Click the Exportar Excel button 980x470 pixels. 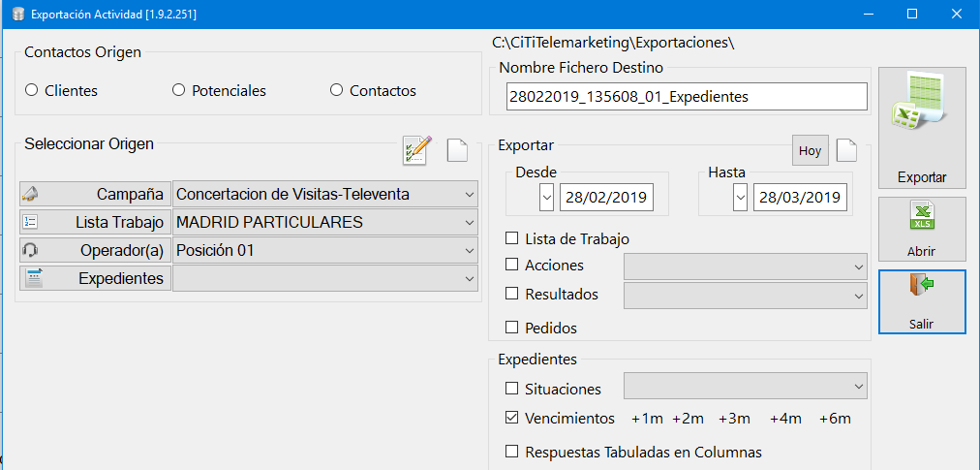[922, 128]
